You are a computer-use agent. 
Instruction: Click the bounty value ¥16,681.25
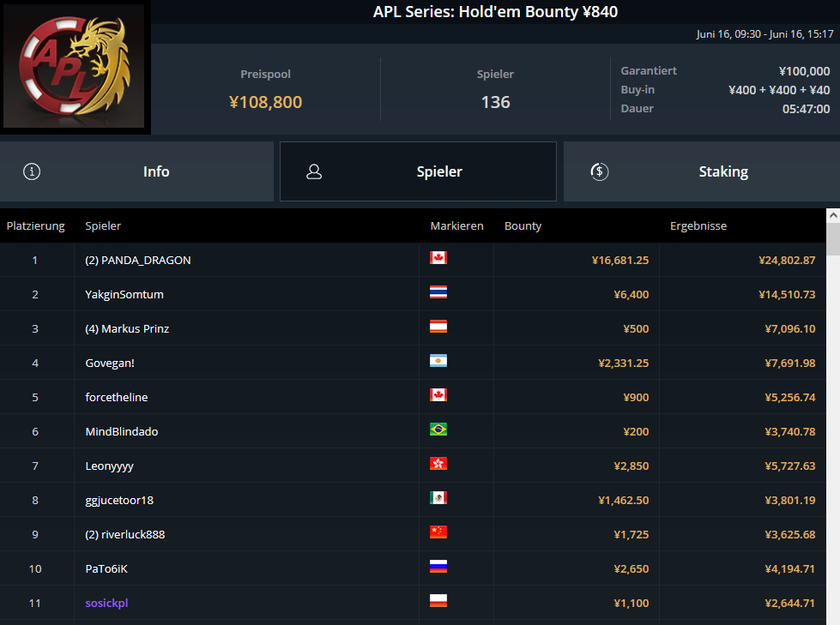[620, 260]
